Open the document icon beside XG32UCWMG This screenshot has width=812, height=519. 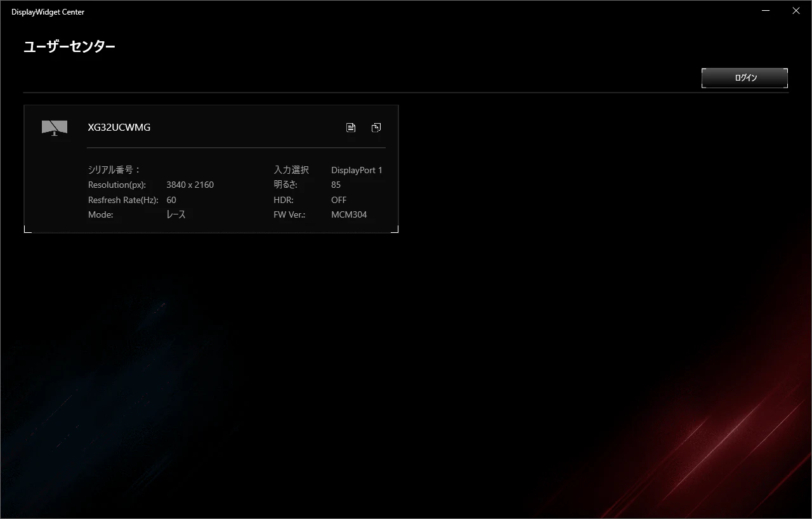(351, 128)
